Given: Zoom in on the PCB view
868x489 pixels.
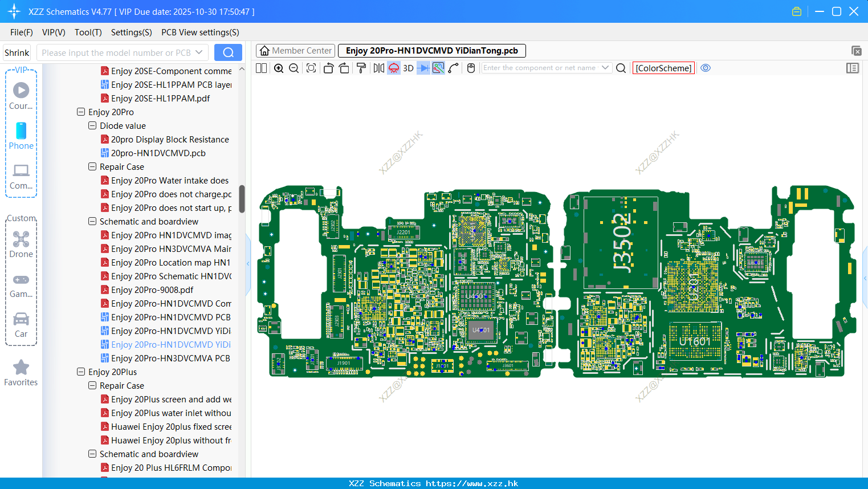Looking at the screenshot, I should pos(279,68).
